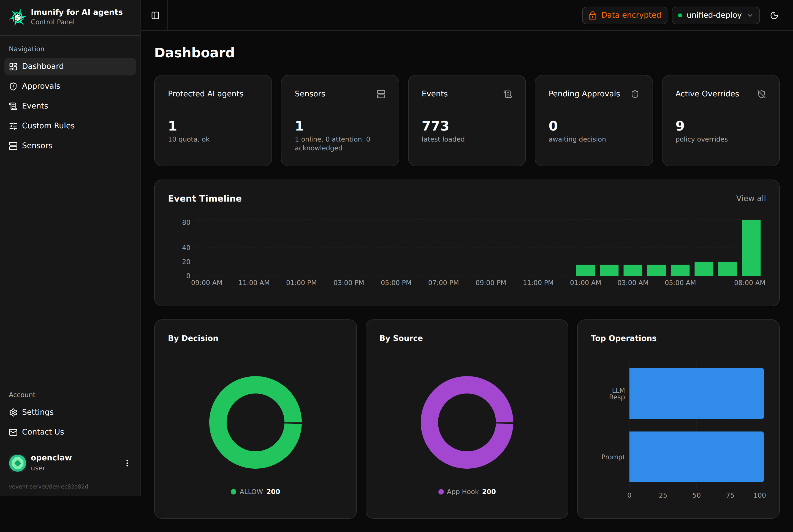793x532 pixels.
Task: Click the openclaw user avatar
Action: (18, 463)
